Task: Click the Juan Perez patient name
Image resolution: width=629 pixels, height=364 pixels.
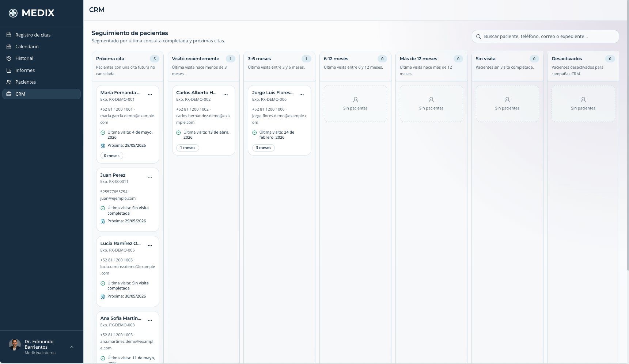Action: pyautogui.click(x=113, y=175)
